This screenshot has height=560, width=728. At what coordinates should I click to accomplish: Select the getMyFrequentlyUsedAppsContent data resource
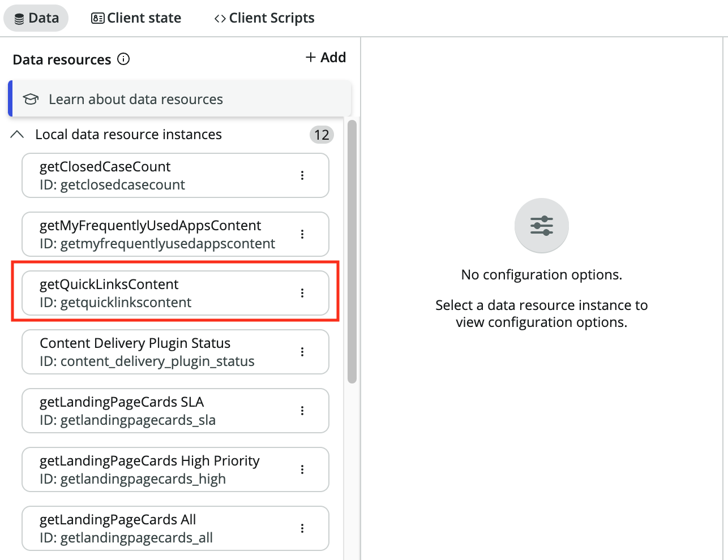pos(175,234)
